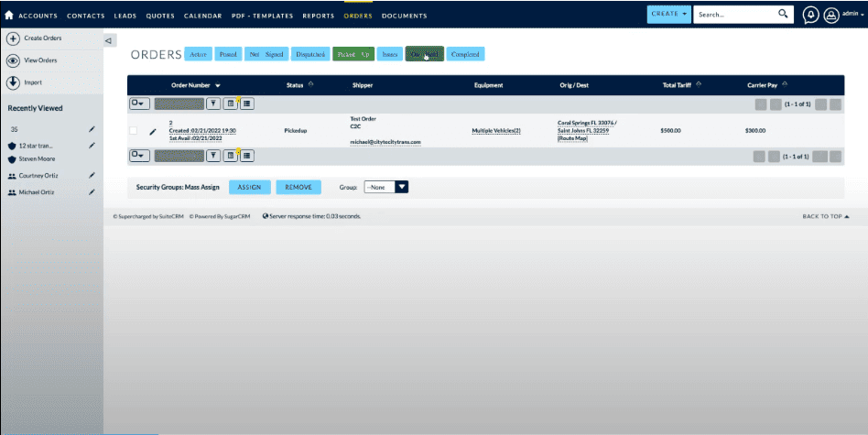Image resolution: width=868 pixels, height=435 pixels.
Task: Open the CONTACTS menu
Action: pos(86,16)
